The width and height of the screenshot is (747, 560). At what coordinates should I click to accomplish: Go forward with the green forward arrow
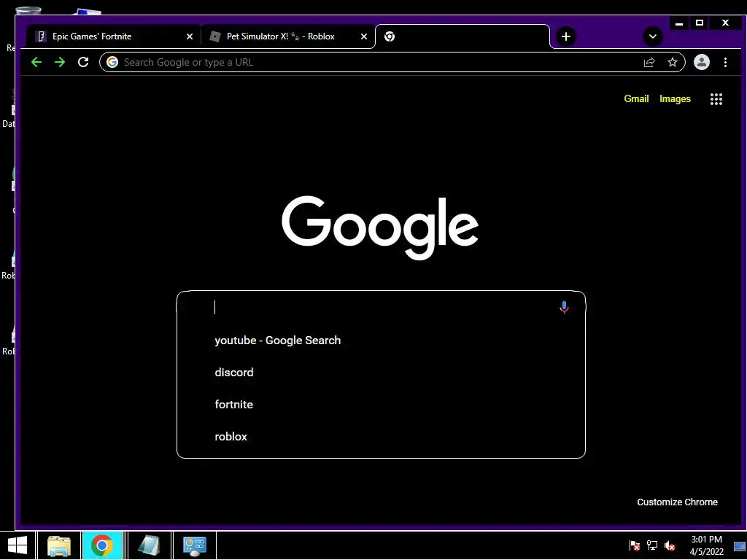[x=60, y=62]
